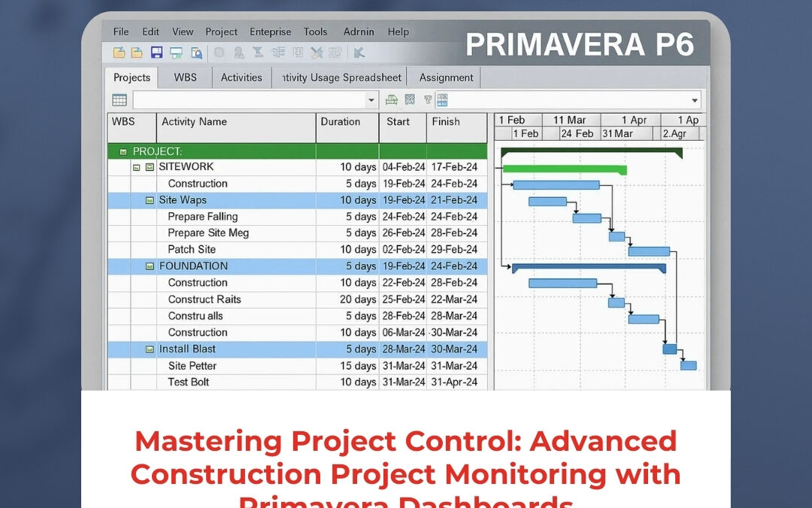
Task: Open the print icon on the toolbar
Action: click(175, 52)
